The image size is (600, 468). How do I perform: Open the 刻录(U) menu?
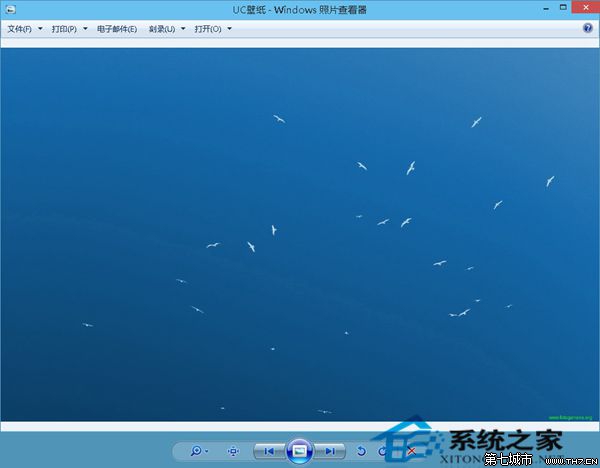point(162,29)
